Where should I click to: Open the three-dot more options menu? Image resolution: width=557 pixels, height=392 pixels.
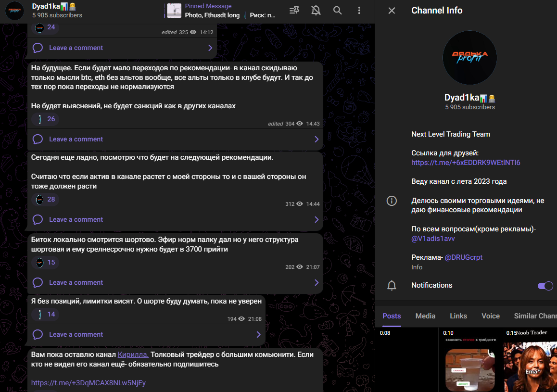(359, 11)
